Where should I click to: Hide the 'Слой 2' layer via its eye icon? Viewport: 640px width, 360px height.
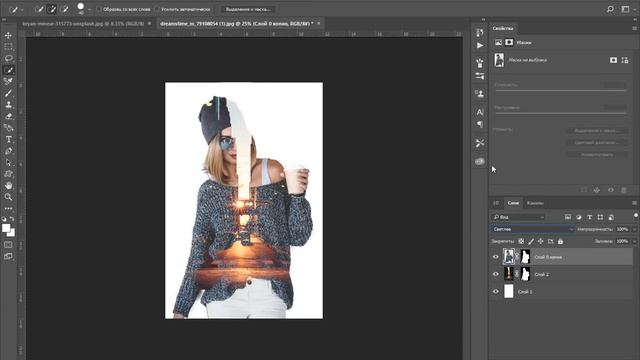coord(496,274)
